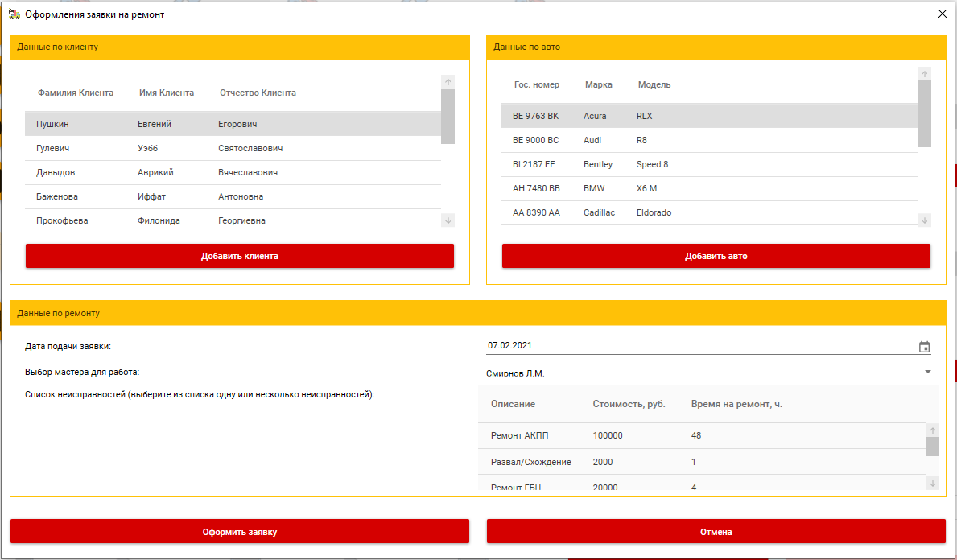Sort by Время на ремонт, ч. header
The height and width of the screenshot is (560, 957).
pos(736,404)
